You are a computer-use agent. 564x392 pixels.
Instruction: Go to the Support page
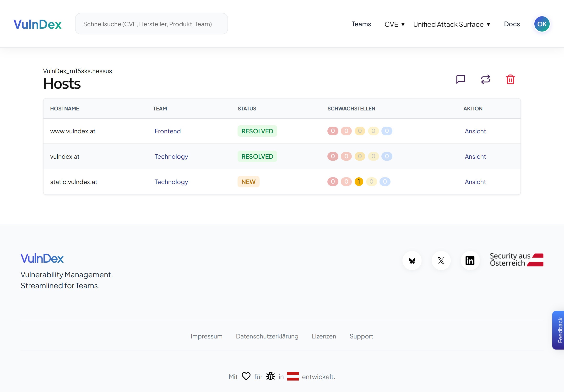(361, 336)
